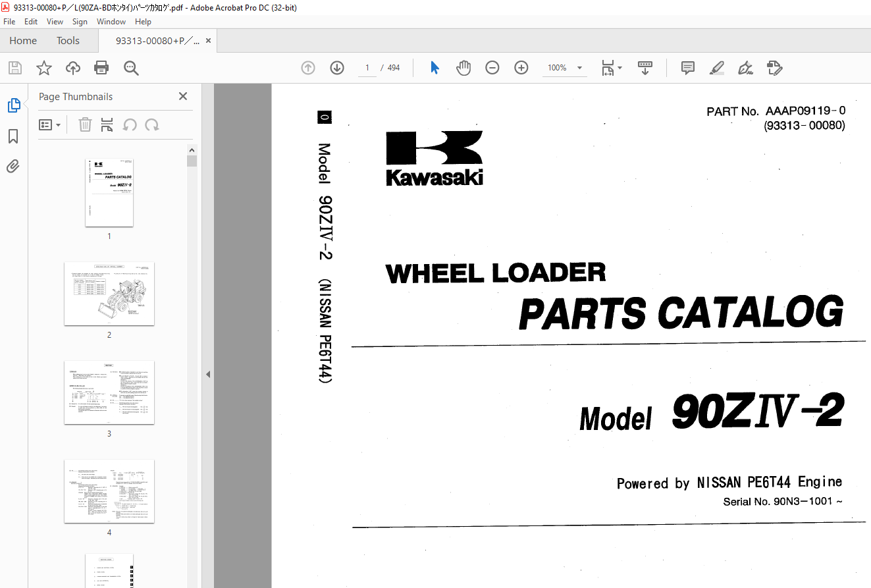Image resolution: width=871 pixels, height=588 pixels.
Task: Select the page 4 thumbnail
Action: tap(109, 491)
